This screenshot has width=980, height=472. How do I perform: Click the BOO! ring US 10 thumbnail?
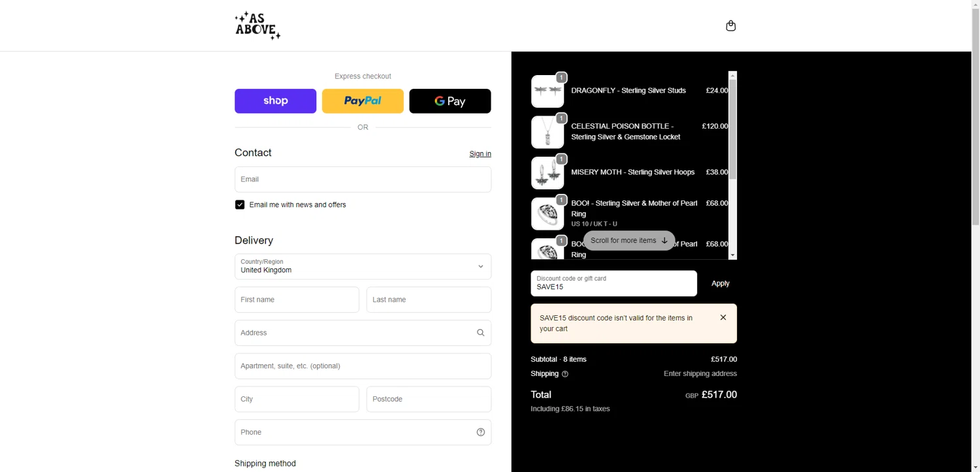pos(547,213)
